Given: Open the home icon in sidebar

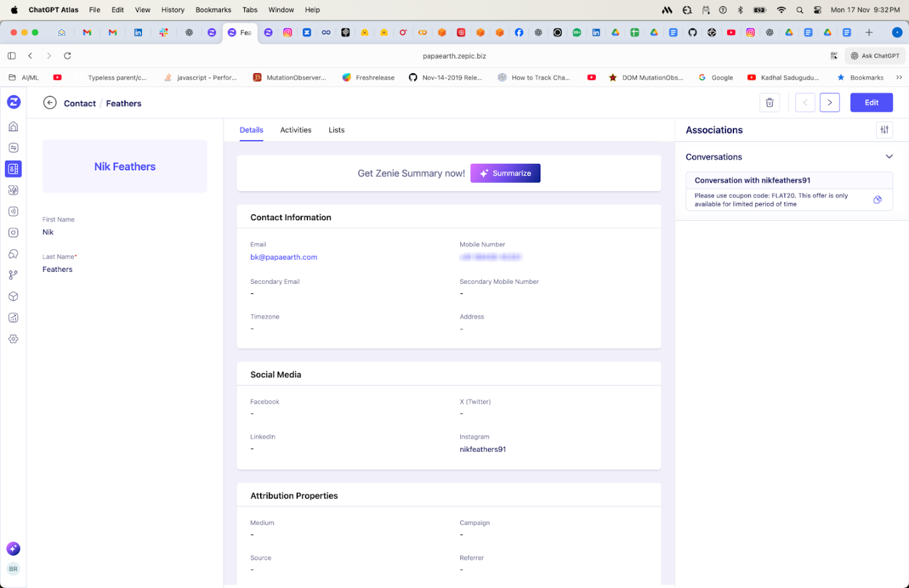Looking at the screenshot, I should (x=13, y=127).
